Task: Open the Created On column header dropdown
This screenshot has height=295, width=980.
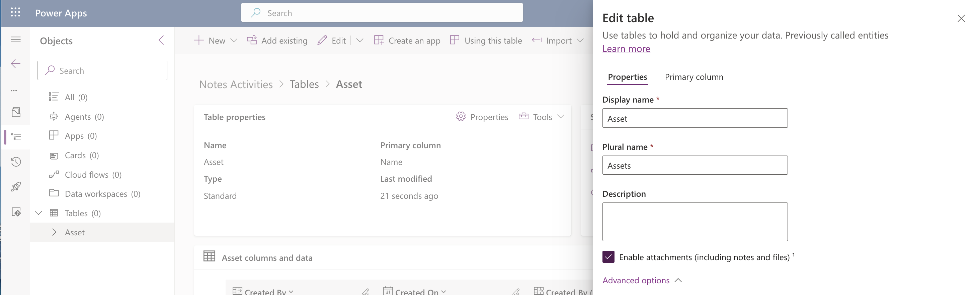Action: (x=443, y=292)
